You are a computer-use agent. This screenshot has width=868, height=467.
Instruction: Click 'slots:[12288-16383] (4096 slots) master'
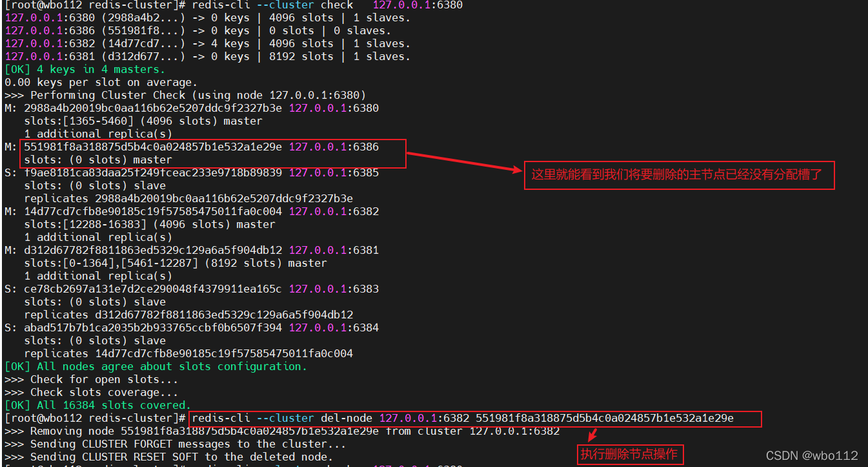click(150, 224)
